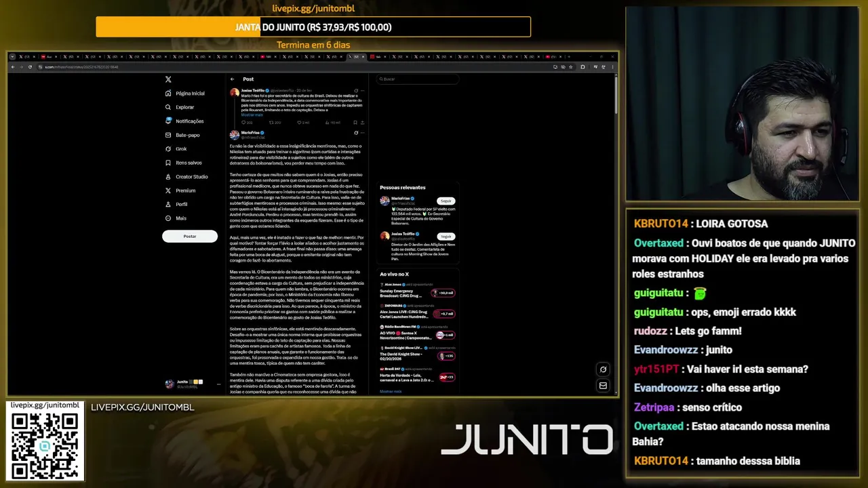Open Junito account menu ellipsis
868x488 pixels.
[x=218, y=384]
